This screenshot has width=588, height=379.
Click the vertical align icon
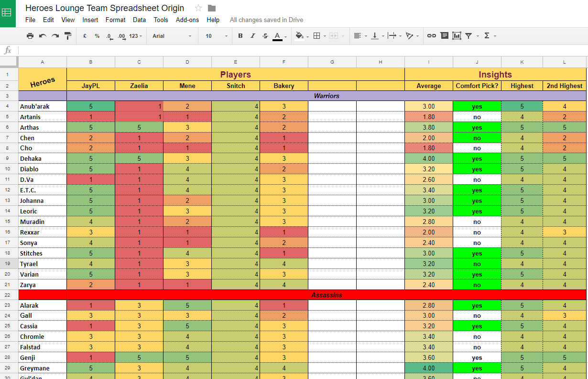point(375,36)
